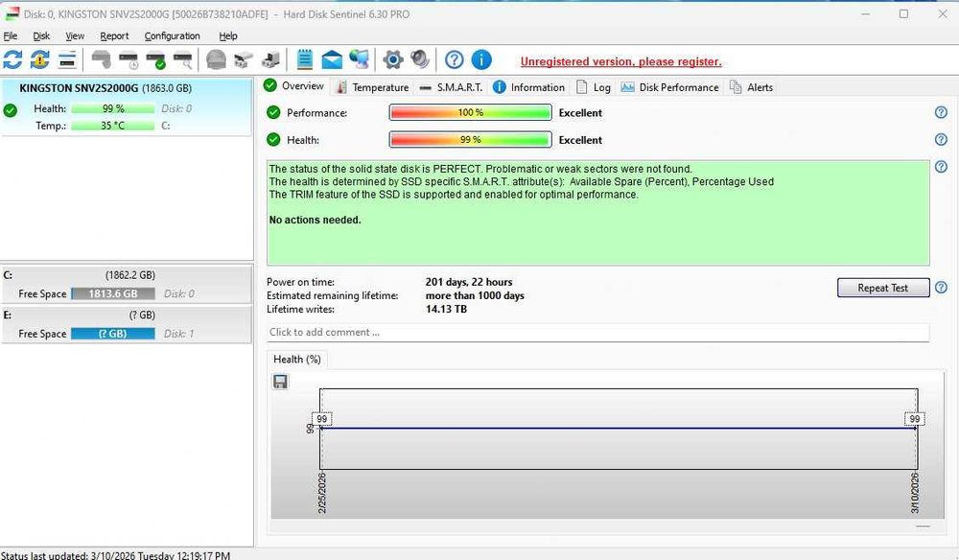Select the C: (1862.2 GB) partition entry
Image resolution: width=959 pixels, height=560 pixels.
point(127,284)
